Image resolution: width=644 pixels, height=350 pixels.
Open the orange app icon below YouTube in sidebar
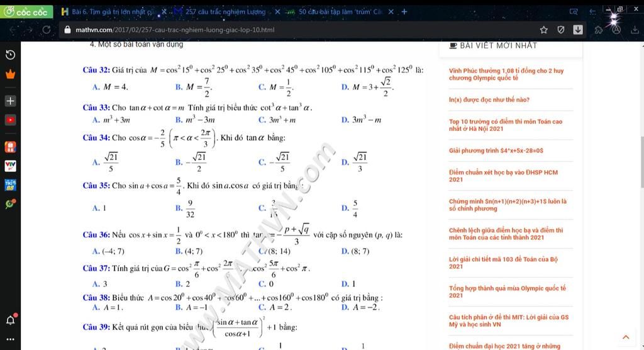[10, 147]
